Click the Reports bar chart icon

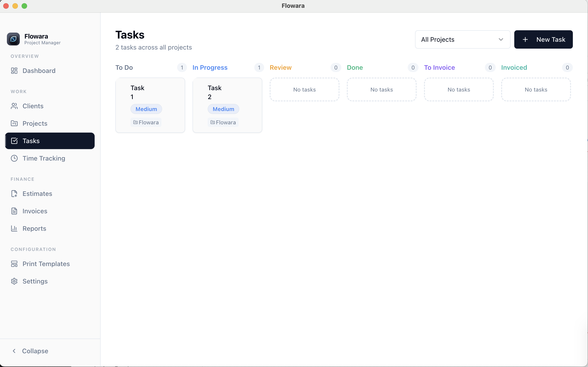[x=14, y=228]
